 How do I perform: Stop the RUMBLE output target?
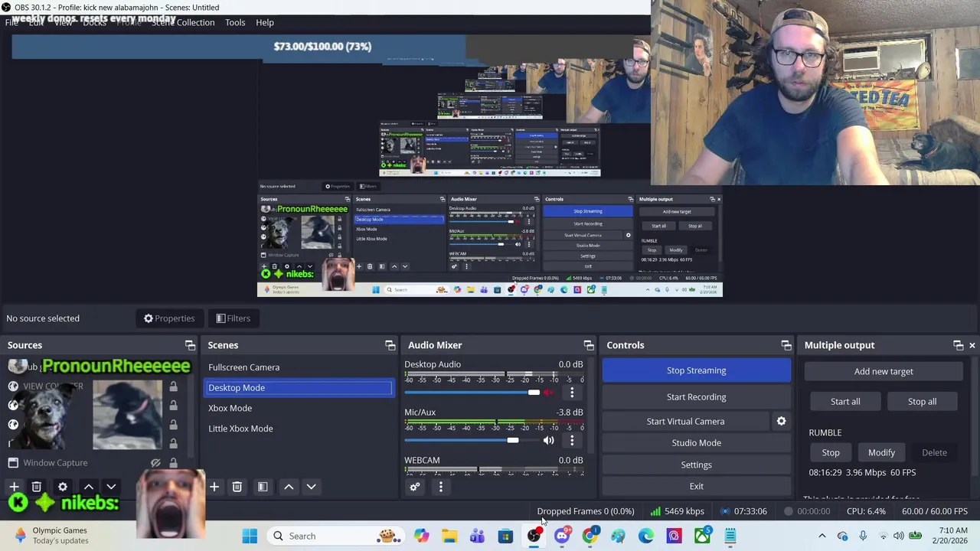click(x=830, y=452)
